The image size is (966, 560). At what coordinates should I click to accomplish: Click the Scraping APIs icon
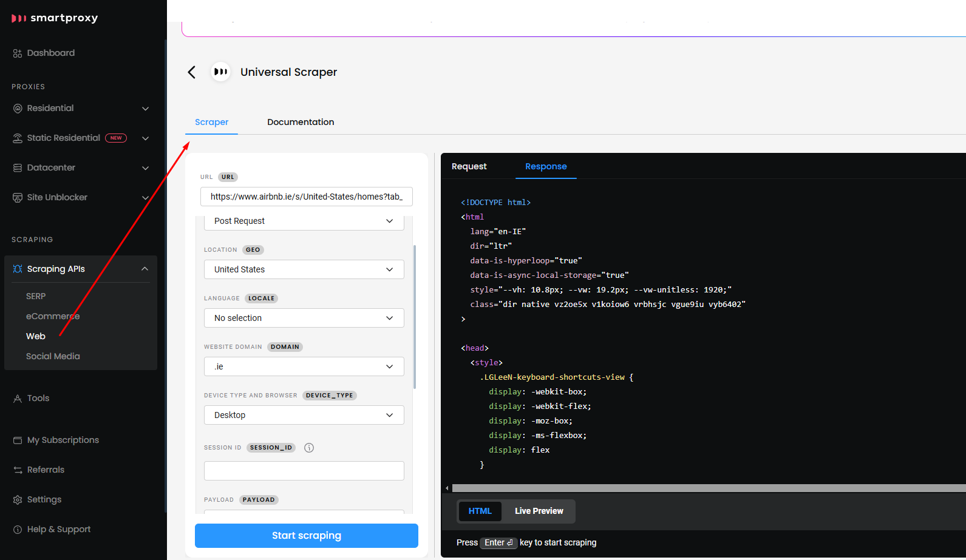pyautogui.click(x=18, y=269)
